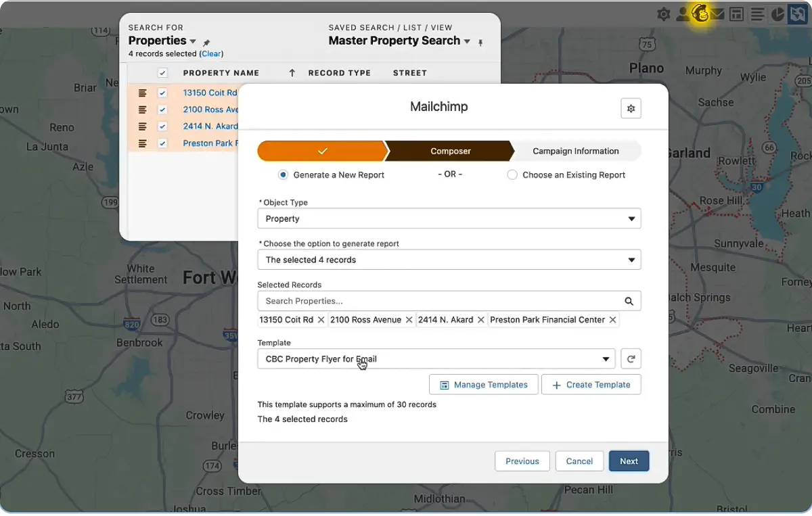812x516 pixels.
Task: Toggle the select-all checkbox in property list header
Action: click(x=162, y=73)
